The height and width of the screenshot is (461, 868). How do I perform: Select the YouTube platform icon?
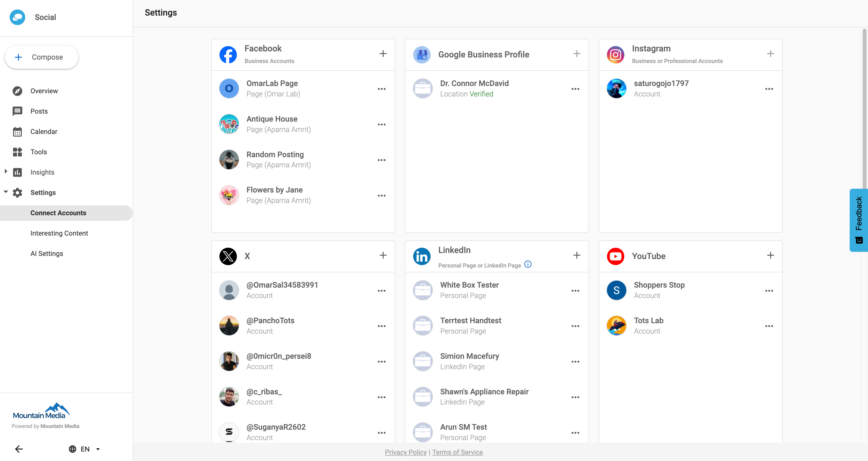(x=616, y=256)
